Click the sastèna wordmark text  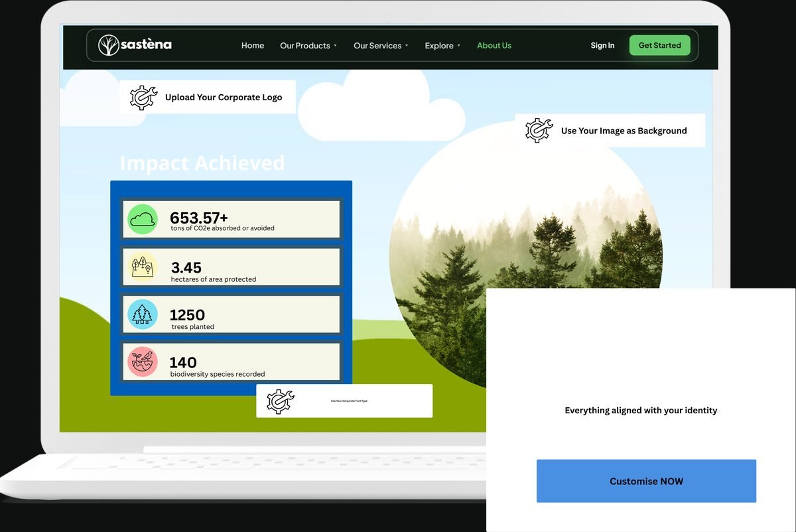147,44
